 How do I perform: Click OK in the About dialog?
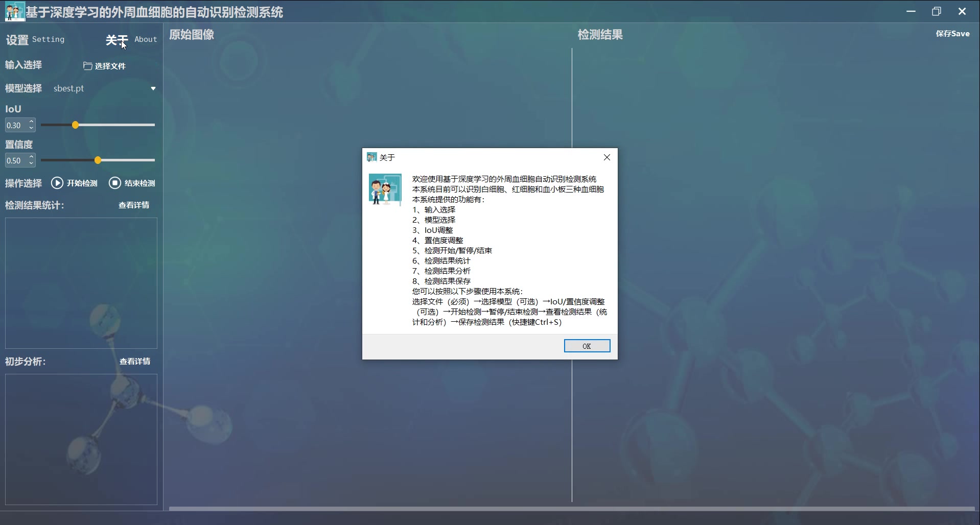tap(587, 346)
